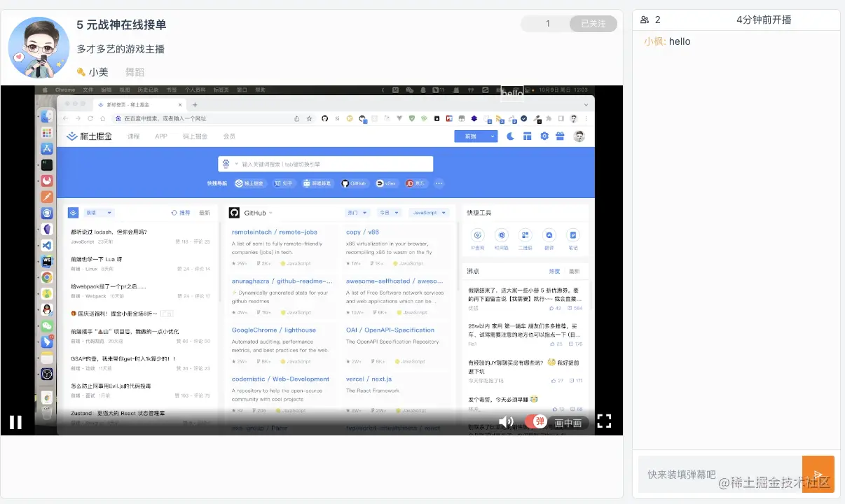
Task: Click Launchpad in the streamed macOS dock
Action: (47, 132)
